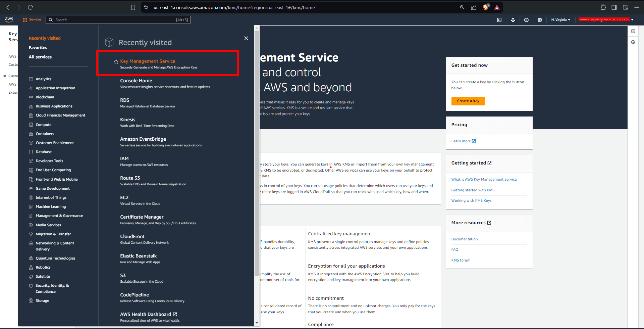Open the settings gear icon
Screen dimensions: 644x329
point(540,20)
